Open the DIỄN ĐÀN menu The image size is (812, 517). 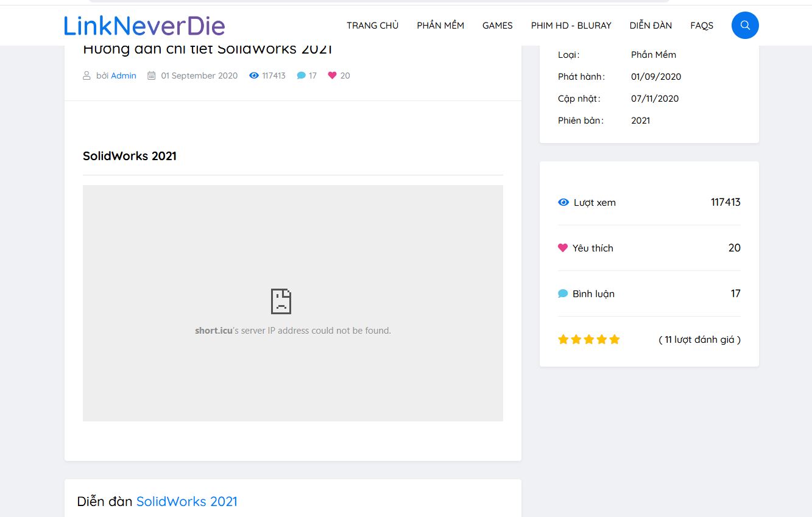[651, 26]
